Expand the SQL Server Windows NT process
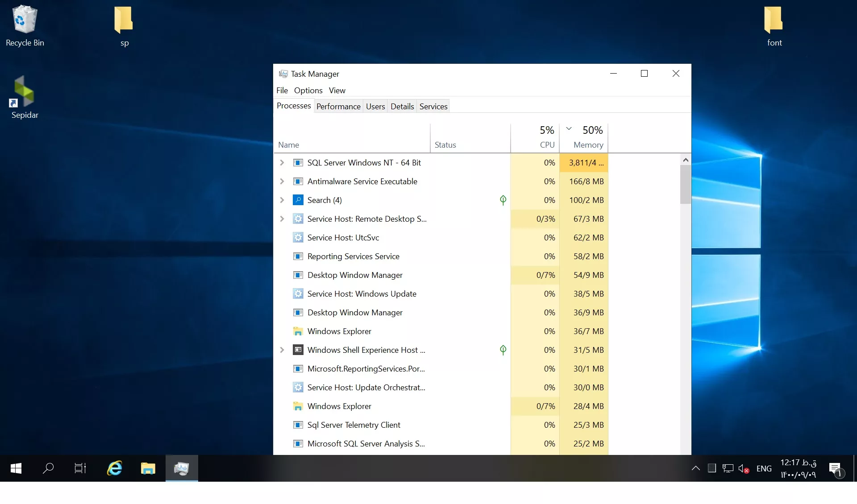This screenshot has width=857, height=504. point(282,163)
